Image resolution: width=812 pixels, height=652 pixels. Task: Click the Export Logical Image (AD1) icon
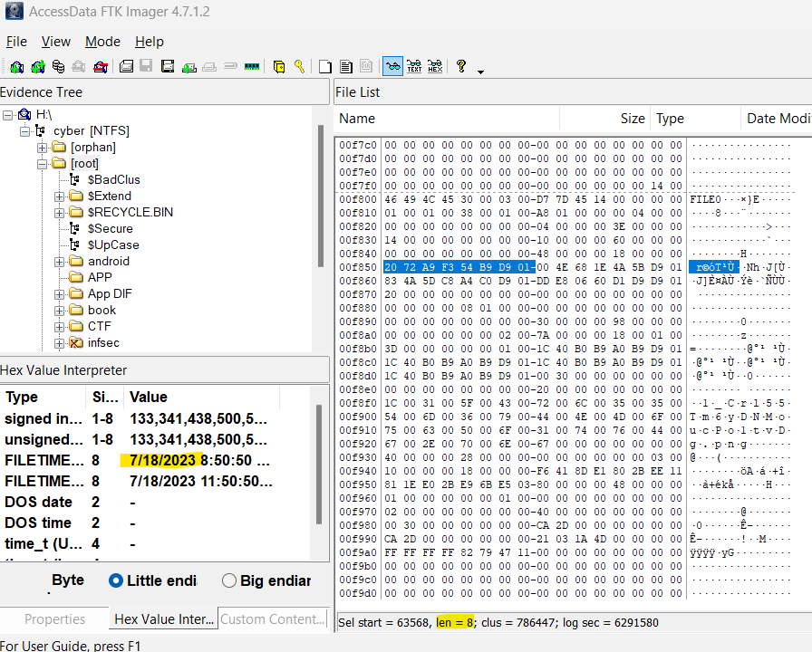point(168,66)
